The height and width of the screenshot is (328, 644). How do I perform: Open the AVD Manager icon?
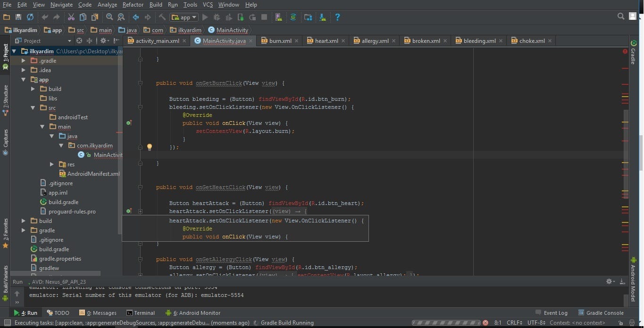(x=279, y=17)
